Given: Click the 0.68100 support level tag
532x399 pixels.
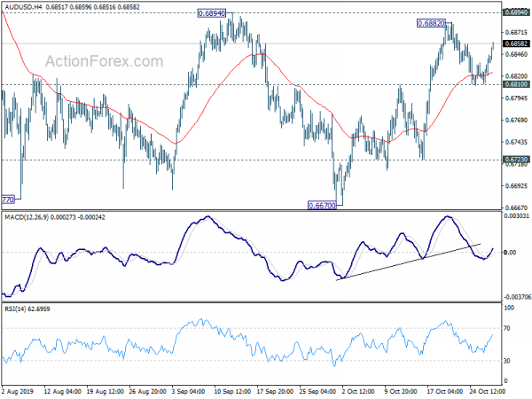Looking at the screenshot, I should pos(516,84).
